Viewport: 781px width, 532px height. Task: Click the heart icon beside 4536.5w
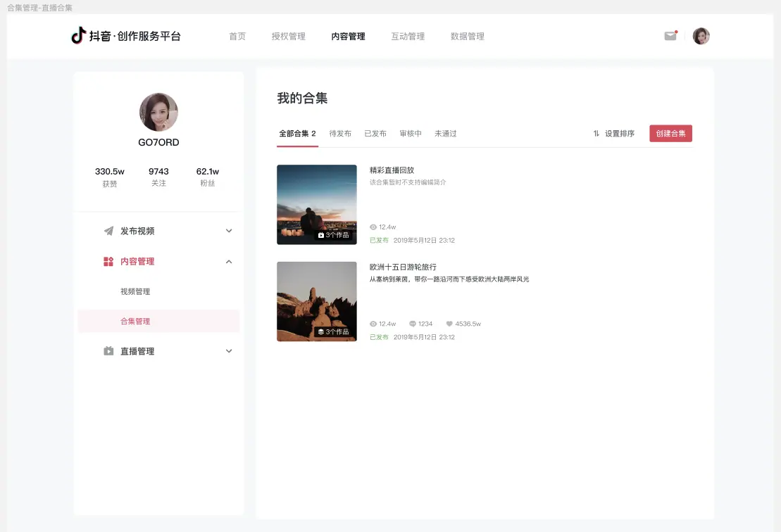[x=449, y=324]
